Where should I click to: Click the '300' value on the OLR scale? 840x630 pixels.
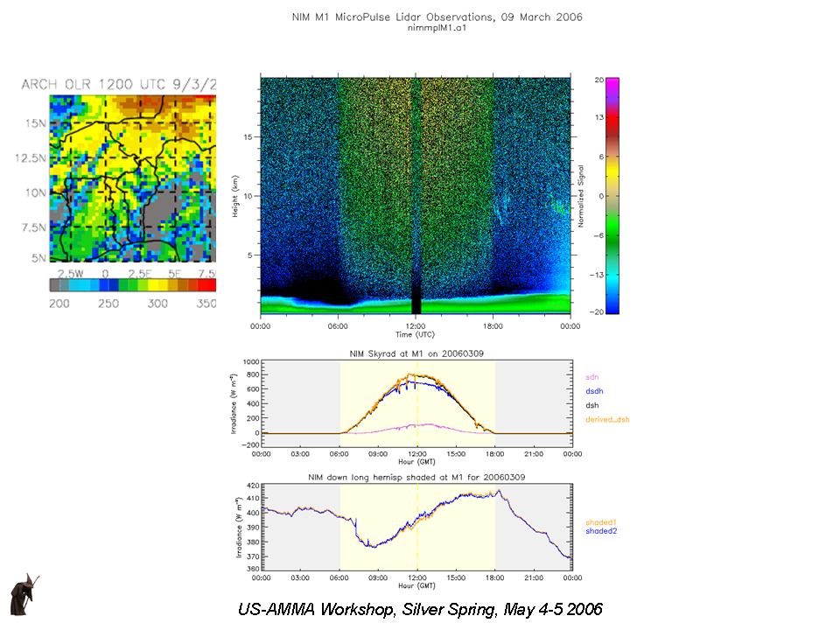coord(157,304)
